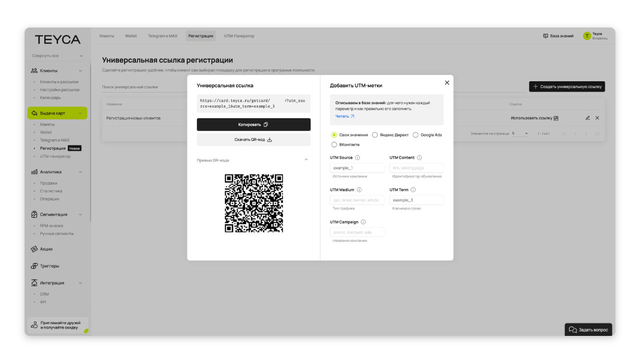This screenshot has height=364, width=640.
Task: Click the plus icon on Создать универсальную ссылку
Action: [x=535, y=86]
